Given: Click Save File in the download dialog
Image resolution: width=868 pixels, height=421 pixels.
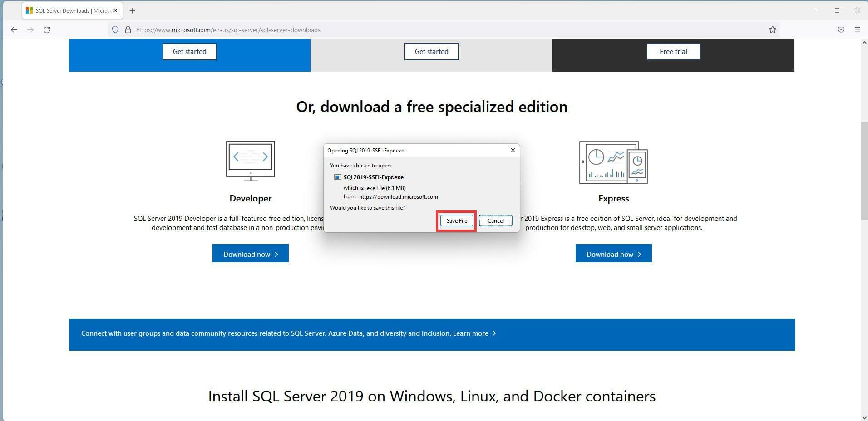Looking at the screenshot, I should (456, 220).
